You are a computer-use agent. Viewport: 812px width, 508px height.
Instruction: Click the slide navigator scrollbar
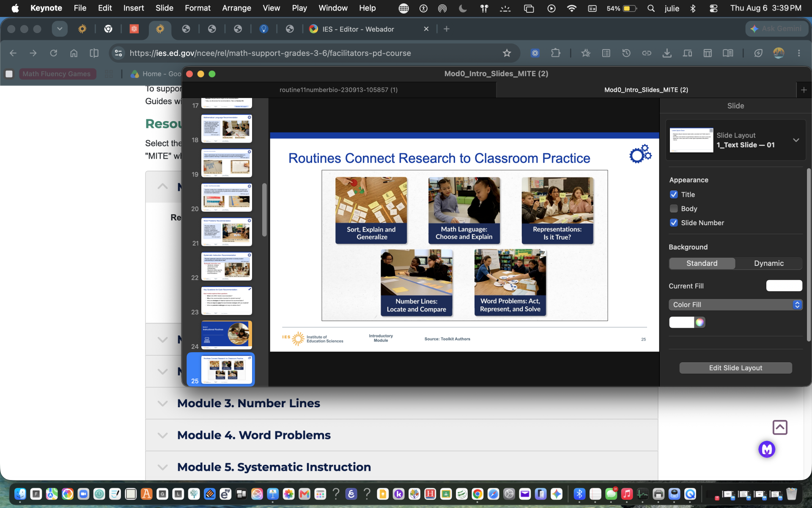(x=264, y=210)
